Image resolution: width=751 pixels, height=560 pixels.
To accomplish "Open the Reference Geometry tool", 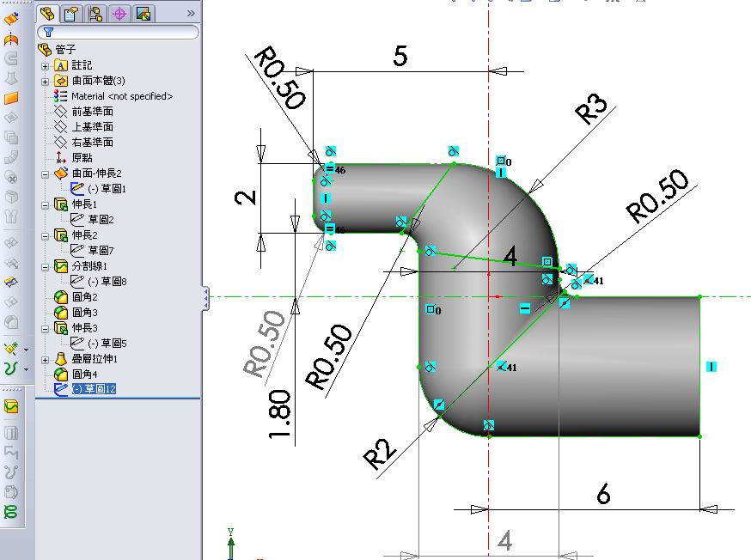I will (11, 348).
